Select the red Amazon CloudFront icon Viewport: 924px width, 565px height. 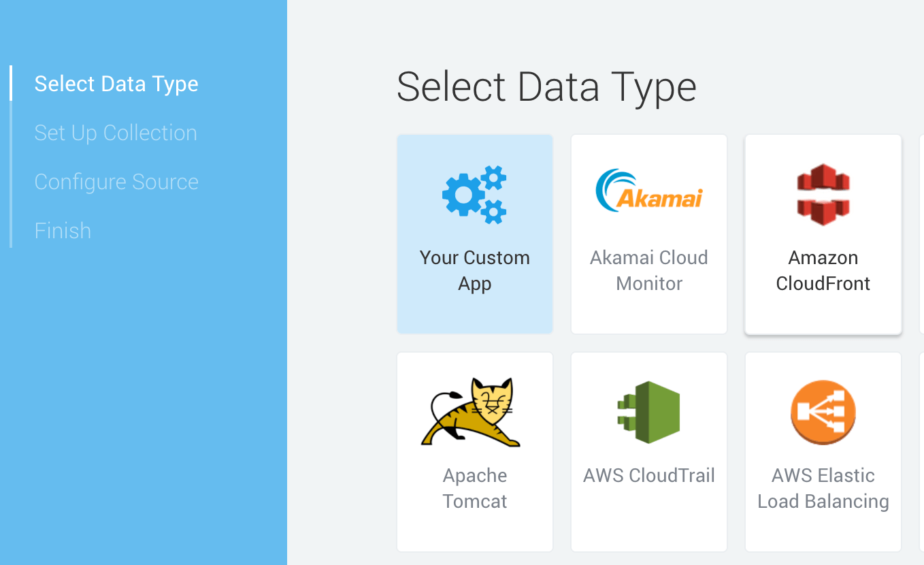tap(823, 194)
